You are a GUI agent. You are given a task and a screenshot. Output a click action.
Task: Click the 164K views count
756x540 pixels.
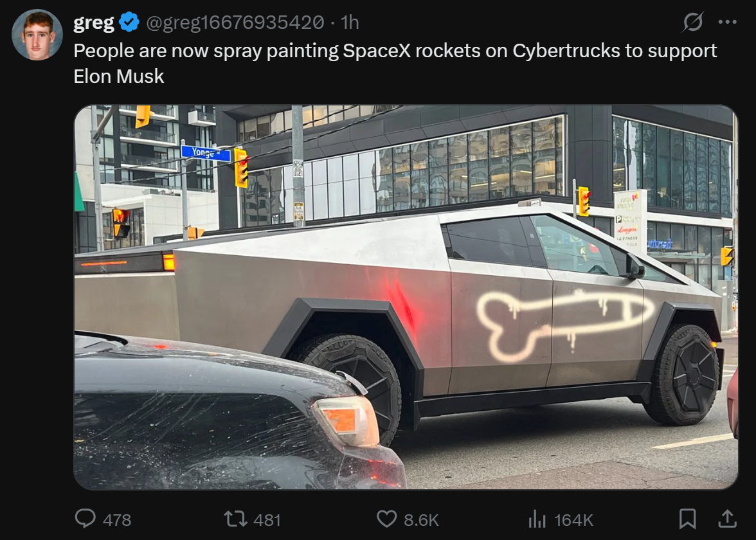(x=573, y=519)
